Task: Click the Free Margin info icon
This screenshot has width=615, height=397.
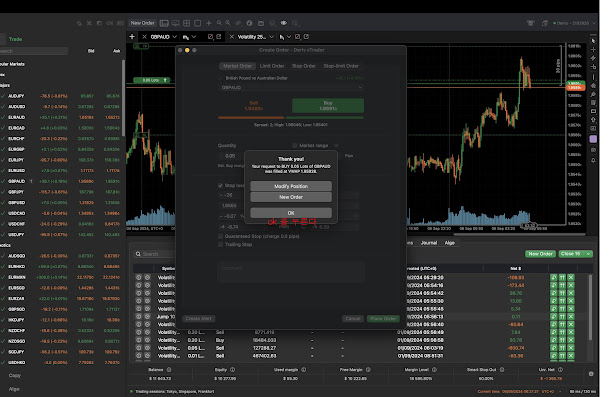Action: [x=368, y=370]
